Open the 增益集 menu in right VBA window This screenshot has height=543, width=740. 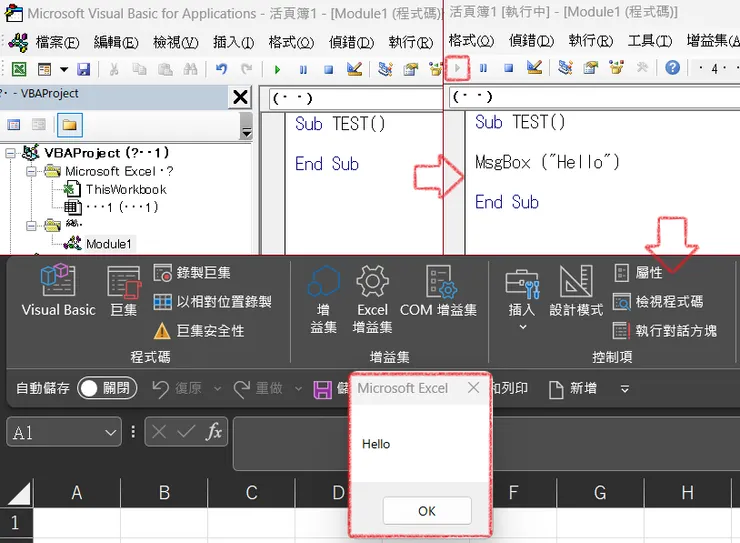pos(713,42)
